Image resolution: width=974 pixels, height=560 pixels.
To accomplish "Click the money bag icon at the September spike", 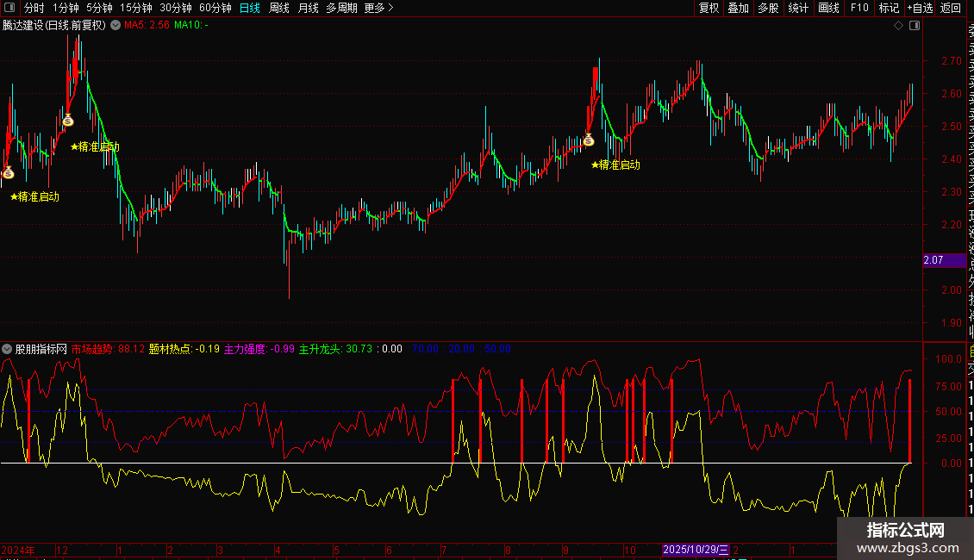I will [589, 140].
